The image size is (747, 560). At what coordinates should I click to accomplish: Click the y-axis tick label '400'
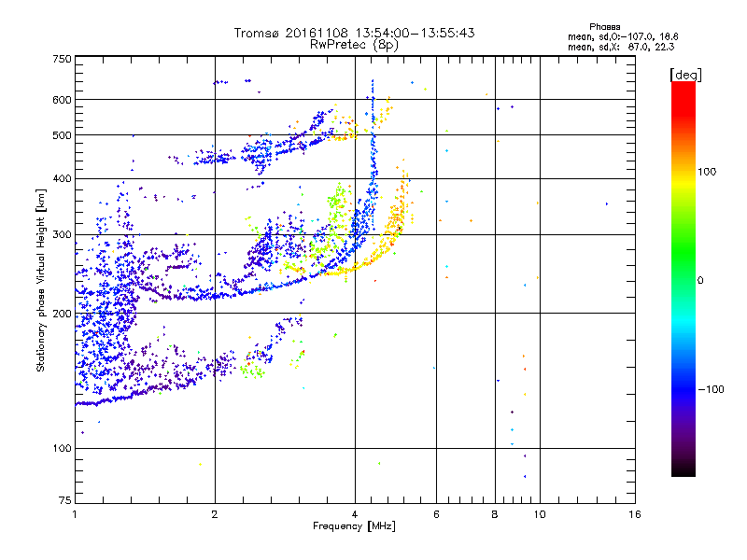[62, 179]
